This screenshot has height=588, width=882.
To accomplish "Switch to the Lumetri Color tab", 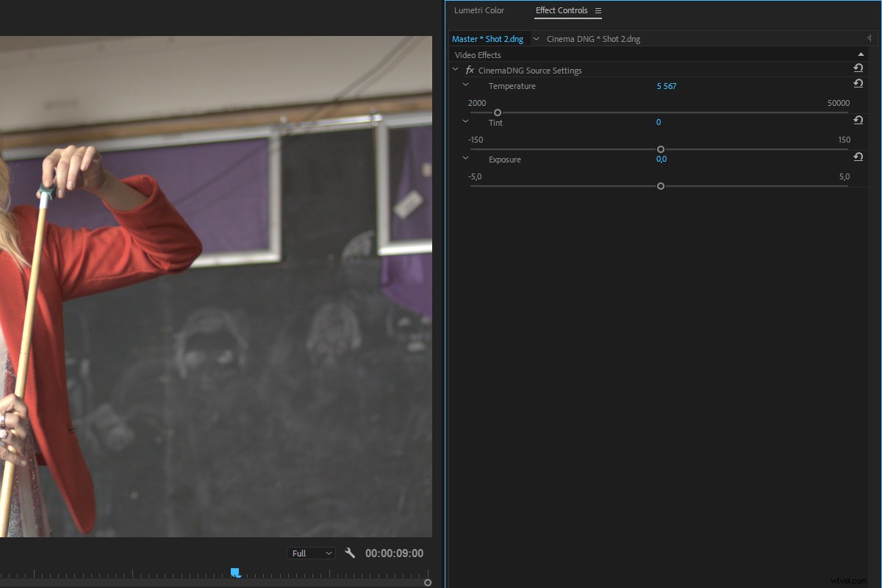I will pos(479,10).
